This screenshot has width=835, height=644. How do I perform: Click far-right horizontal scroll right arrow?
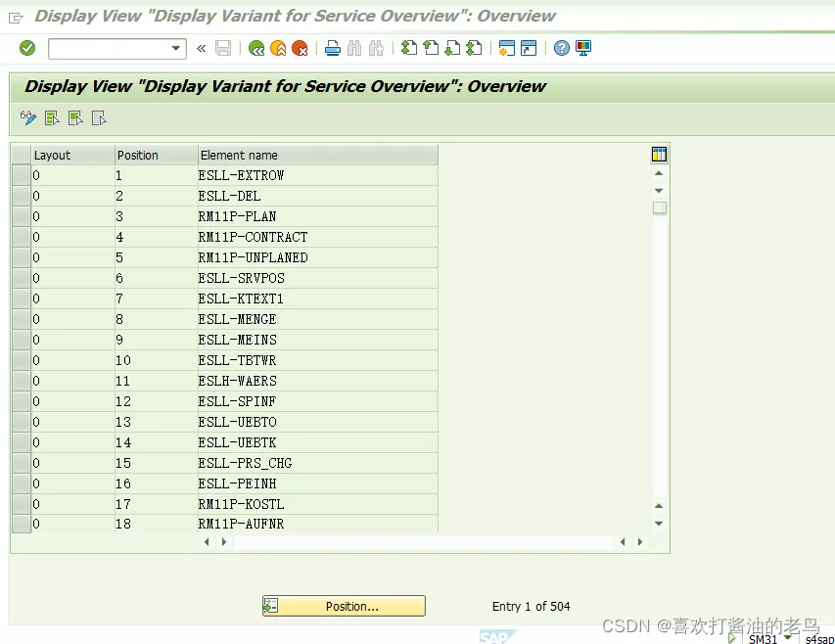coord(640,542)
